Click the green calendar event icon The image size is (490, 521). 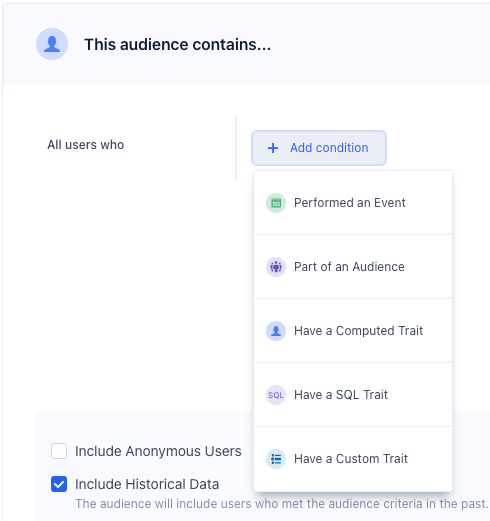(276, 203)
